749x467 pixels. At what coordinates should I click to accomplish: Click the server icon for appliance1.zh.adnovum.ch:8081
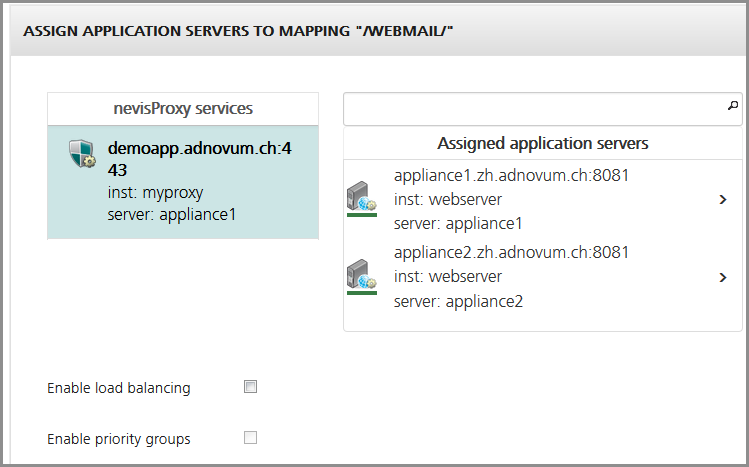[x=362, y=199]
